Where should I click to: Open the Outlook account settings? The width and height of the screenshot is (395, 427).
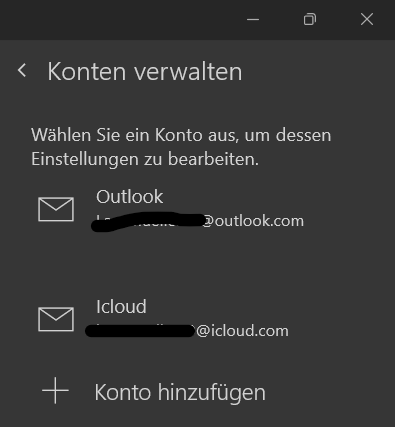[x=197, y=209]
